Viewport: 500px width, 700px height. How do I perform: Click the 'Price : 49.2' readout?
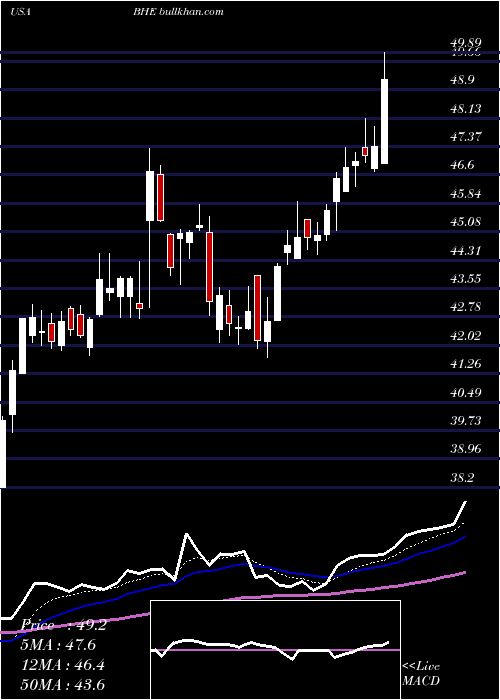63,625
